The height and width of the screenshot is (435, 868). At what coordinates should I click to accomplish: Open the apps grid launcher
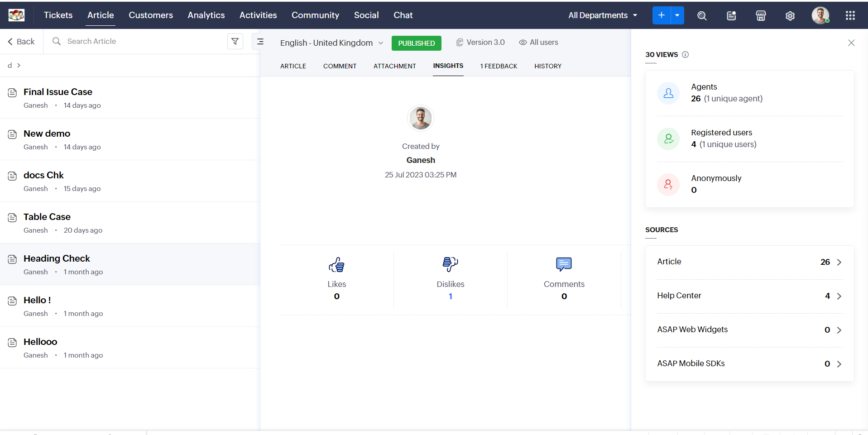point(850,15)
